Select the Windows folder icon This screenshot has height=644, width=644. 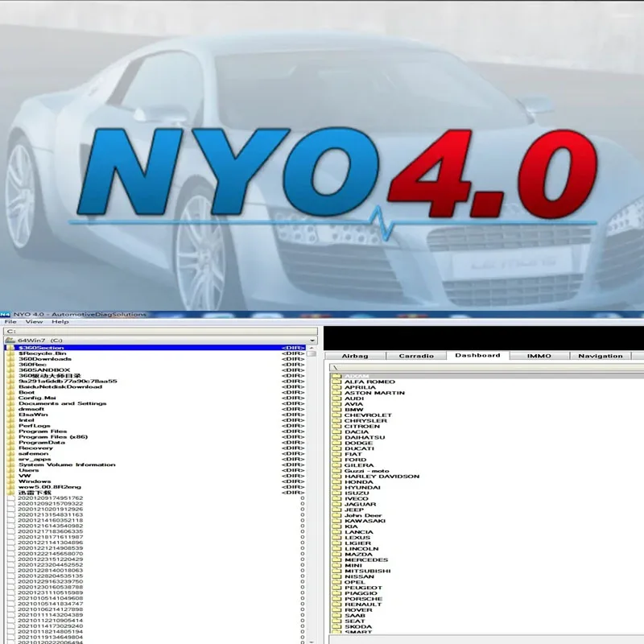coord(10,481)
